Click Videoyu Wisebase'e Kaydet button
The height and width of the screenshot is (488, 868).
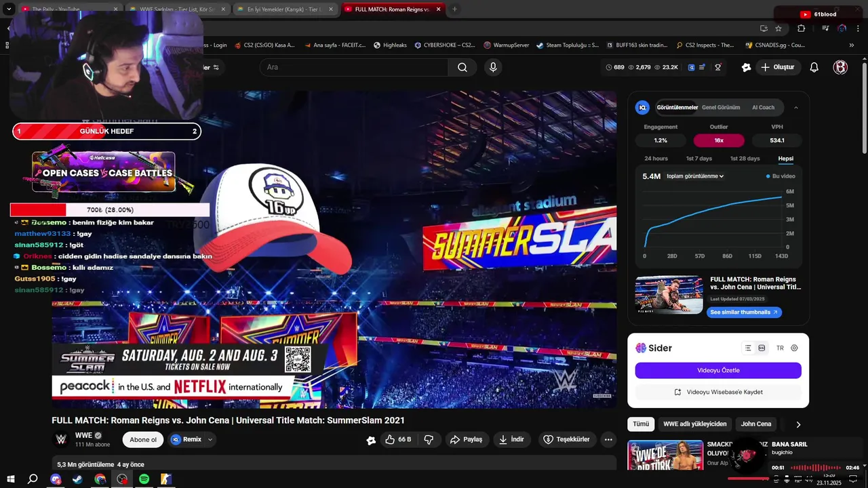tap(718, 392)
